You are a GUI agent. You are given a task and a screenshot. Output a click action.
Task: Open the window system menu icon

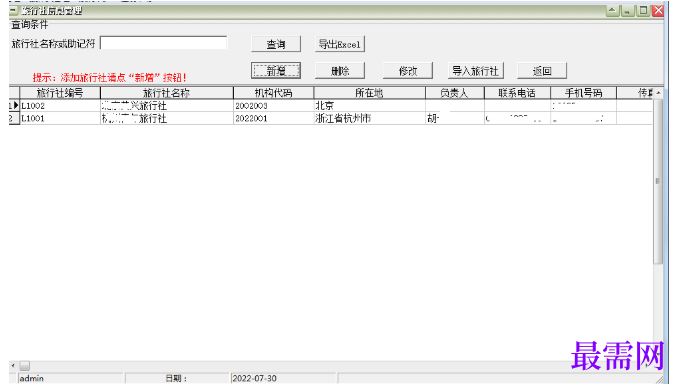[14, 10]
